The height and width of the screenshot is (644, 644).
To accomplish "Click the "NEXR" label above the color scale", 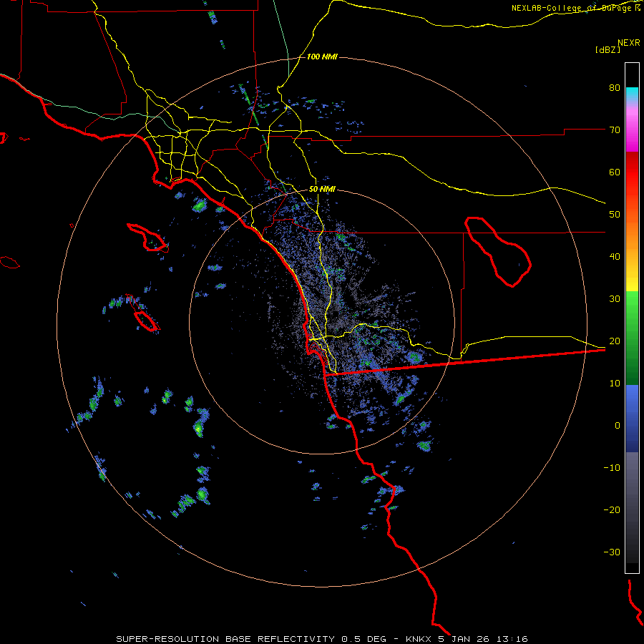I will click(628, 43).
